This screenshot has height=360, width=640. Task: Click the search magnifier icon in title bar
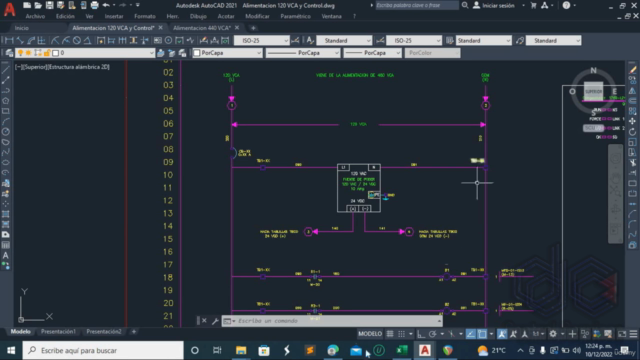pyautogui.click(x=465, y=5)
